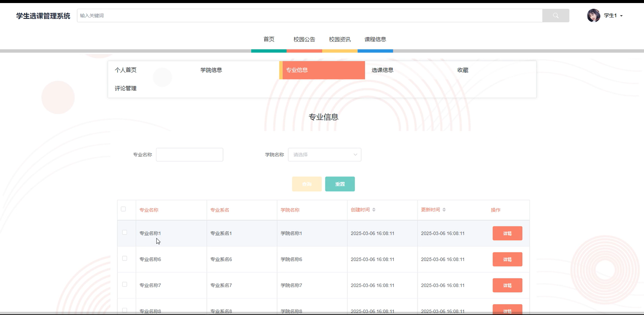Screen dimensions: 644x315
Task: Focus the 输入关键词 search field
Action: [x=310, y=15]
